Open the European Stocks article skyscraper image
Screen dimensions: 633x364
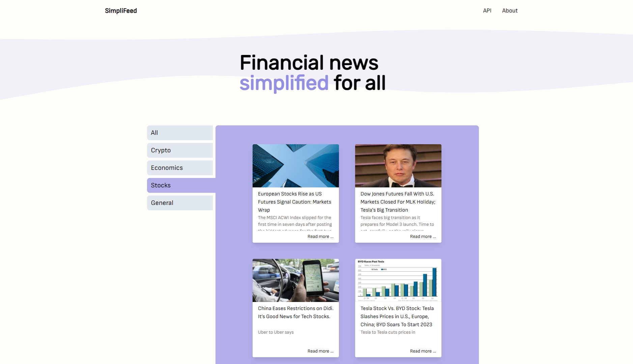(x=296, y=166)
